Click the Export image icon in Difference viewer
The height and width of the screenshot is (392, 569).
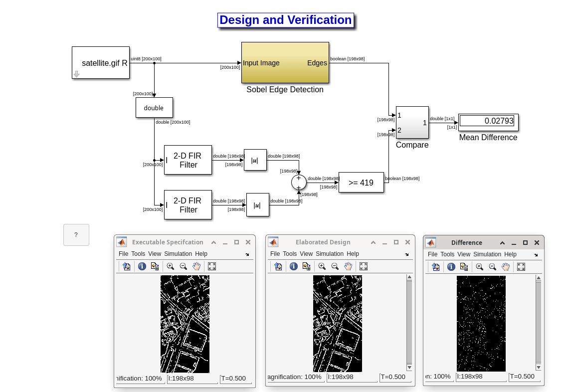tap(435, 266)
